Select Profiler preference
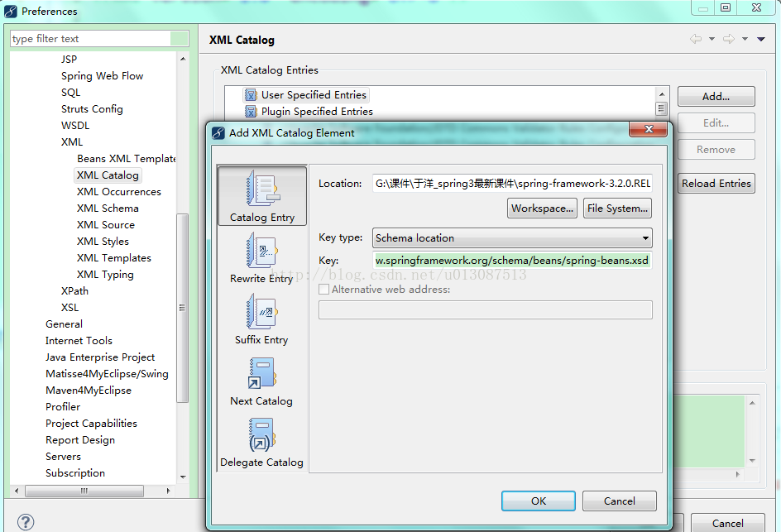Viewport: 781px width, 532px height. click(x=62, y=406)
